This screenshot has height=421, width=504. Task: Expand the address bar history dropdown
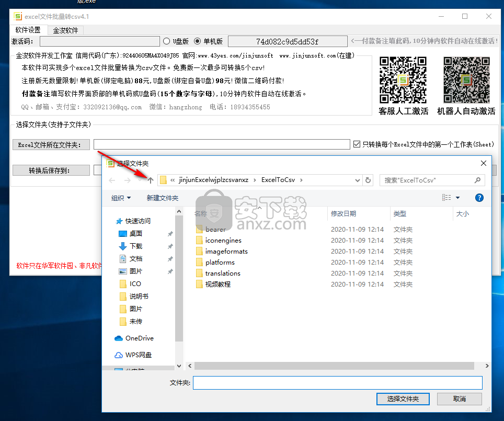[357, 180]
